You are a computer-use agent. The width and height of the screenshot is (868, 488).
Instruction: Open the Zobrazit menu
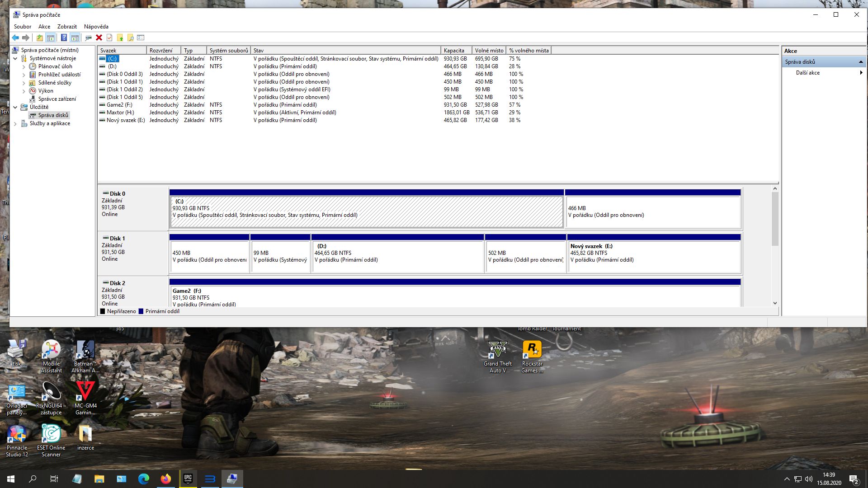(x=67, y=27)
